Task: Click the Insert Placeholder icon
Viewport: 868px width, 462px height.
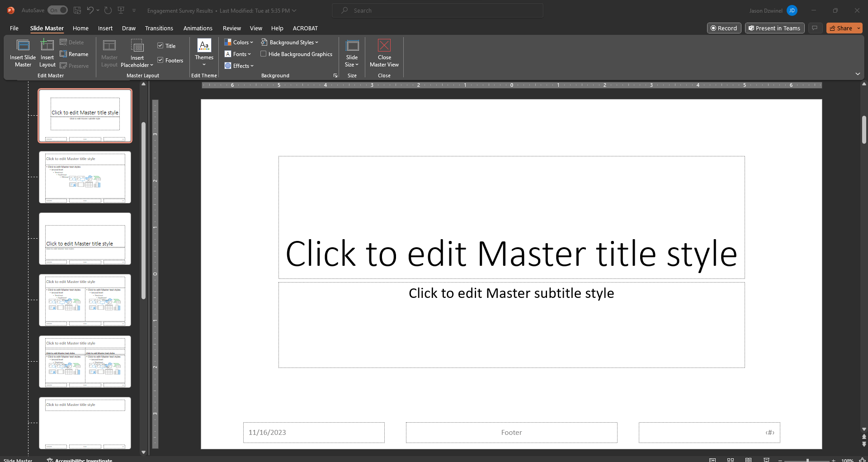Action: [137, 53]
